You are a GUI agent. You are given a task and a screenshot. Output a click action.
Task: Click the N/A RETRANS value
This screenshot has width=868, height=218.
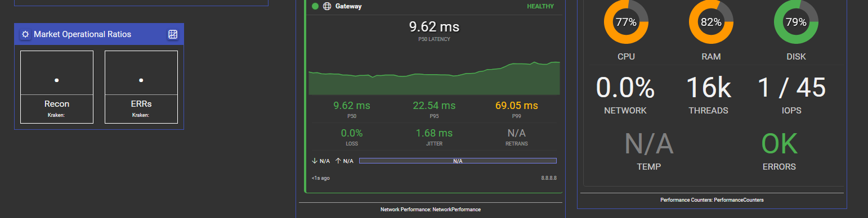pos(517,133)
